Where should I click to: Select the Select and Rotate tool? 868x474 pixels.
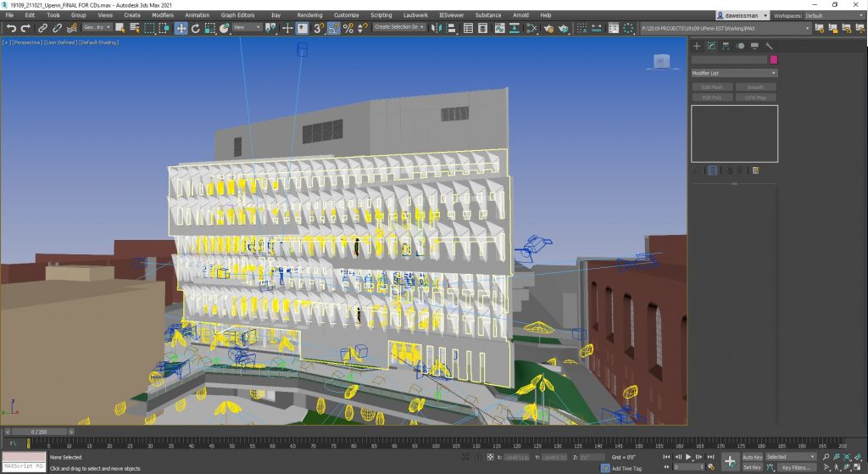click(196, 28)
